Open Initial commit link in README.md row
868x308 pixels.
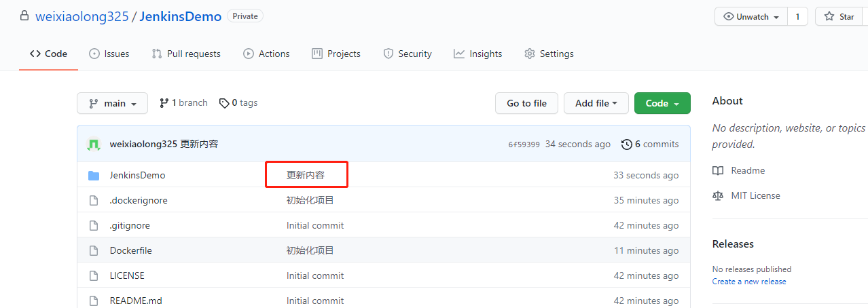(315, 301)
